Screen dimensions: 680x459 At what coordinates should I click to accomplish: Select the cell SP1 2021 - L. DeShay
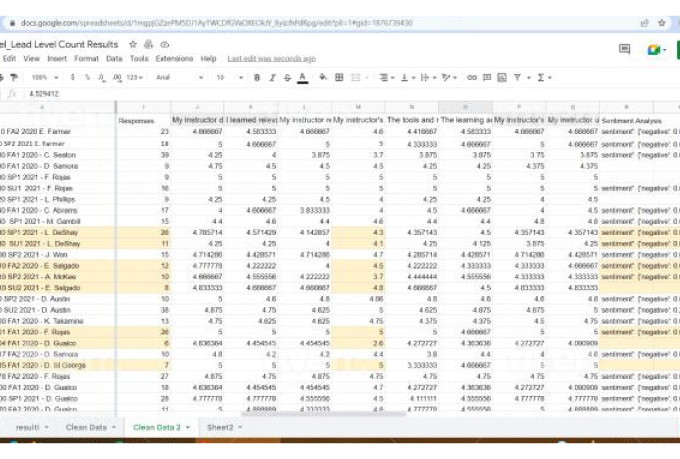pos(58,232)
